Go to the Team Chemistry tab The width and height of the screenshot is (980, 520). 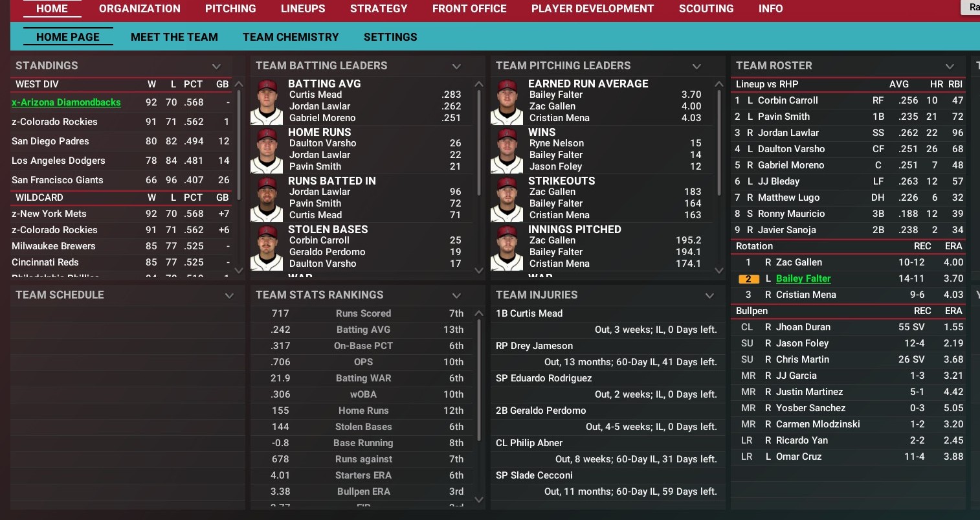point(291,37)
